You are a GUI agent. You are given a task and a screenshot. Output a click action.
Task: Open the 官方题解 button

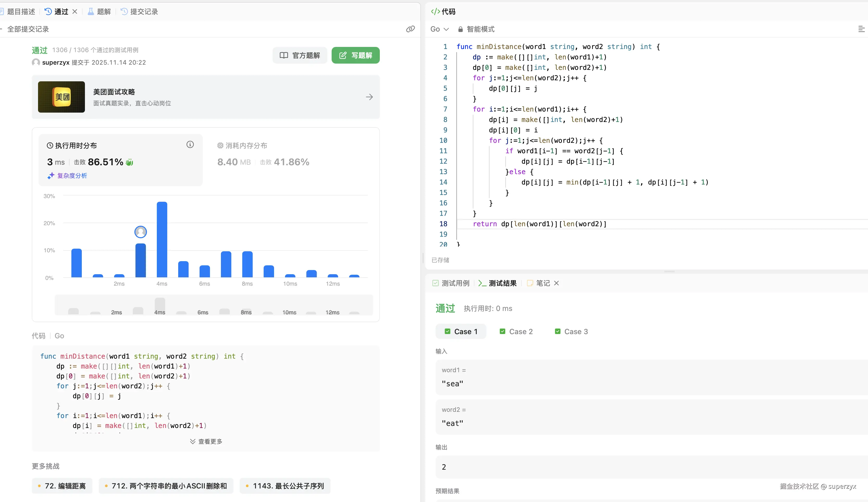300,56
